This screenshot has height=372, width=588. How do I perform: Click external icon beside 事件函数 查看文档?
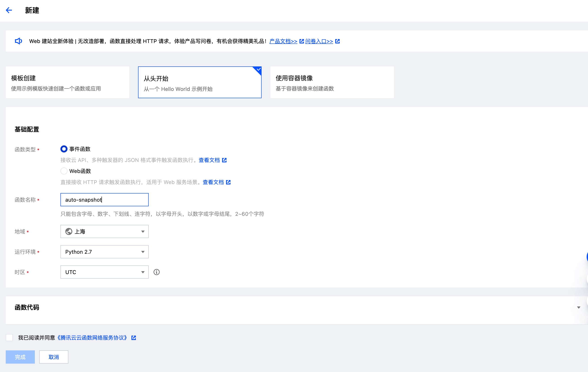pyautogui.click(x=224, y=160)
